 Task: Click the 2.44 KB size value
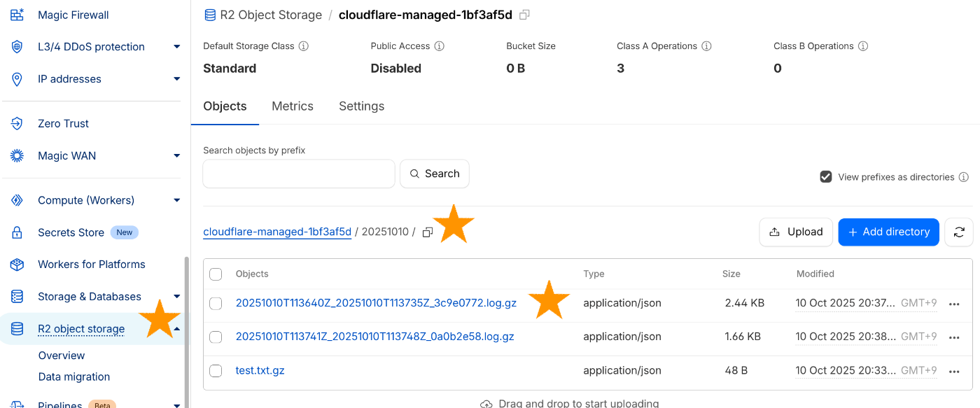(x=745, y=304)
